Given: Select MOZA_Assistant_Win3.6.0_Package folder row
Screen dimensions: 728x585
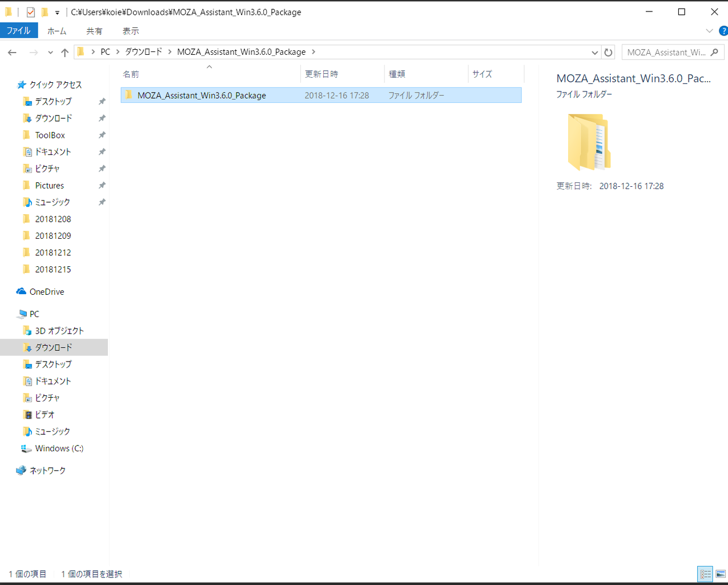Looking at the screenshot, I should click(x=321, y=95).
